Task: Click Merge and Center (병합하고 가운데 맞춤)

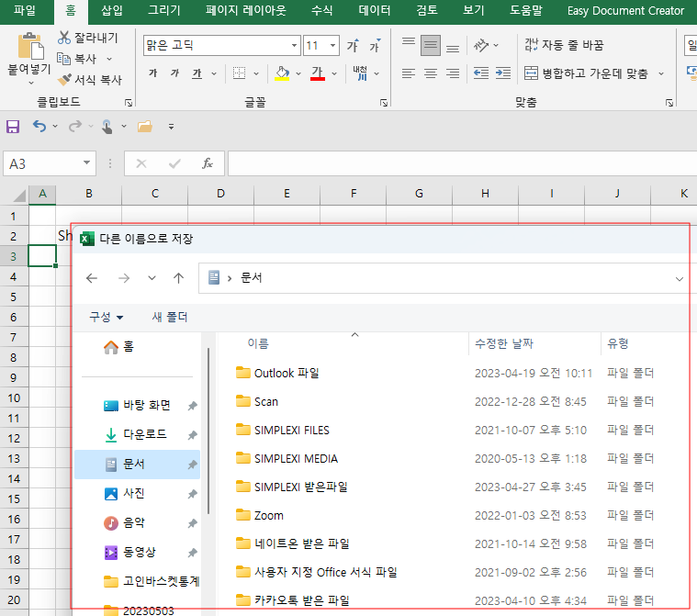Action: (x=586, y=73)
